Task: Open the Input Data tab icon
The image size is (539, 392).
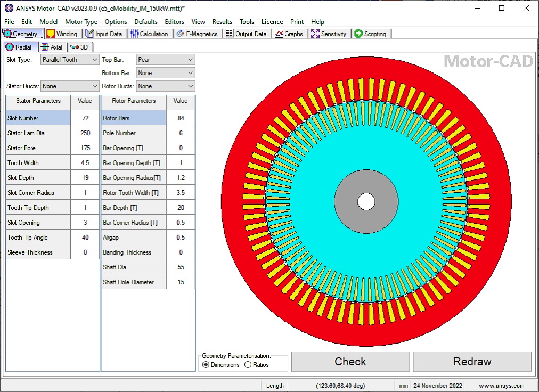Action: pyautogui.click(x=89, y=34)
